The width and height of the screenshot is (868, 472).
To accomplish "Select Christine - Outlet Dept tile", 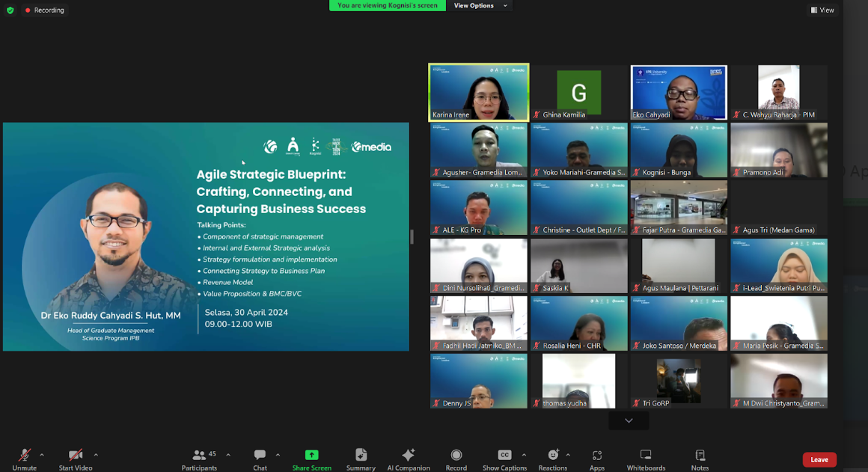I will (x=579, y=207).
